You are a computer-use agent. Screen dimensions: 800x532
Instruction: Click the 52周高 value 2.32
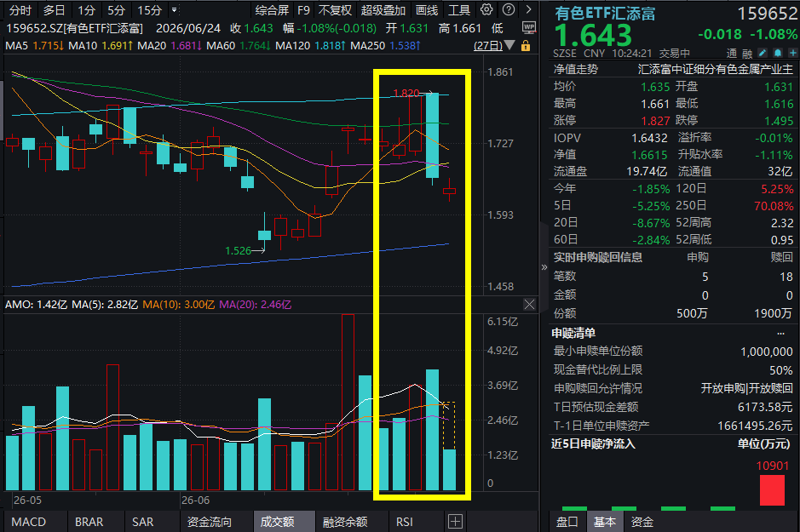point(782,223)
